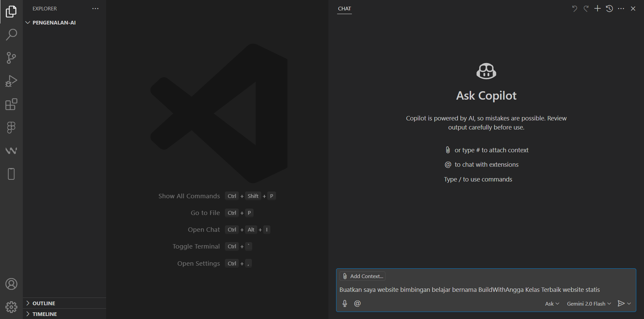This screenshot has height=319, width=644.
Task: Open the Figma extension icon in activity bar
Action: (11, 127)
